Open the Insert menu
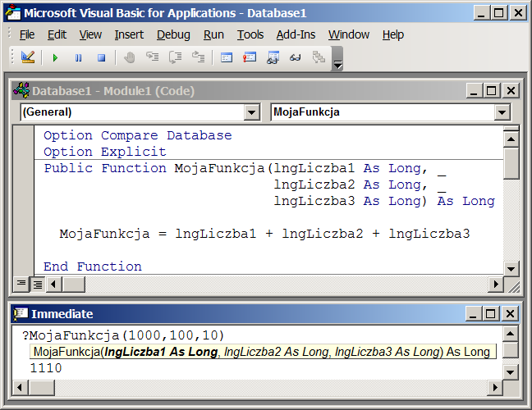The height and width of the screenshot is (410, 532). pos(129,34)
